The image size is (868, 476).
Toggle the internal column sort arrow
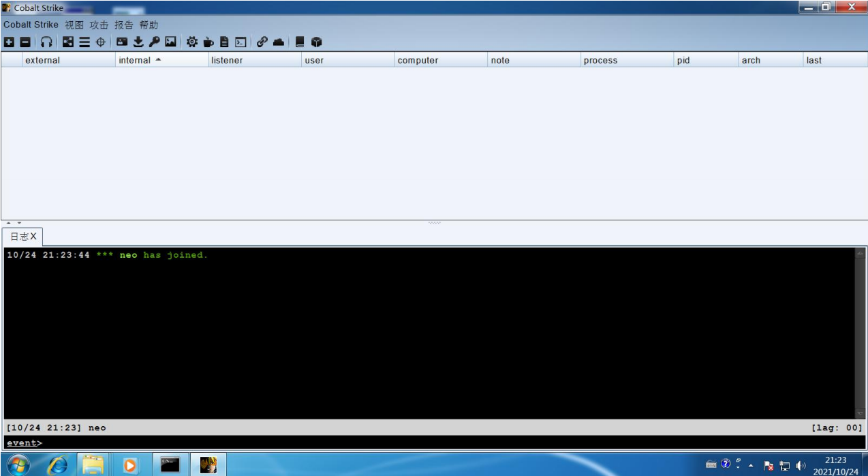point(159,60)
